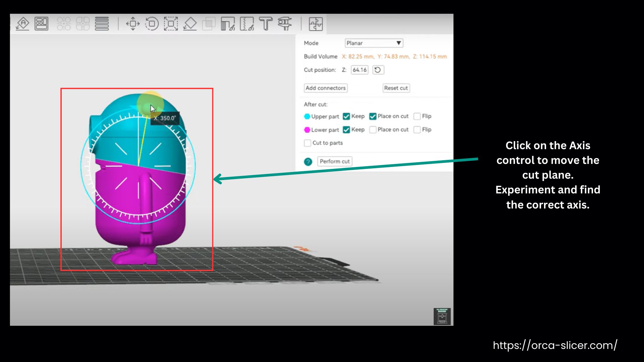Select the Scale tool
The width and height of the screenshot is (644, 362).
click(171, 24)
